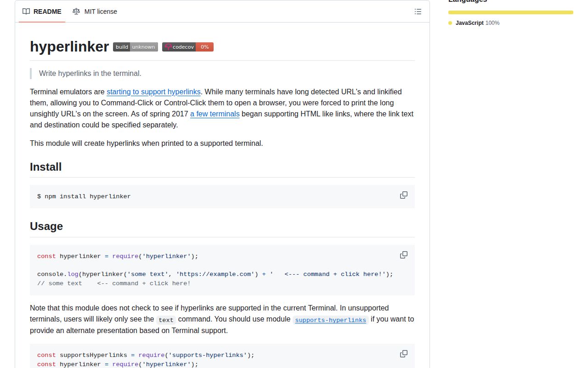
Task: Click "const hyperlinker = require" line in Usage block
Action: click(118, 256)
